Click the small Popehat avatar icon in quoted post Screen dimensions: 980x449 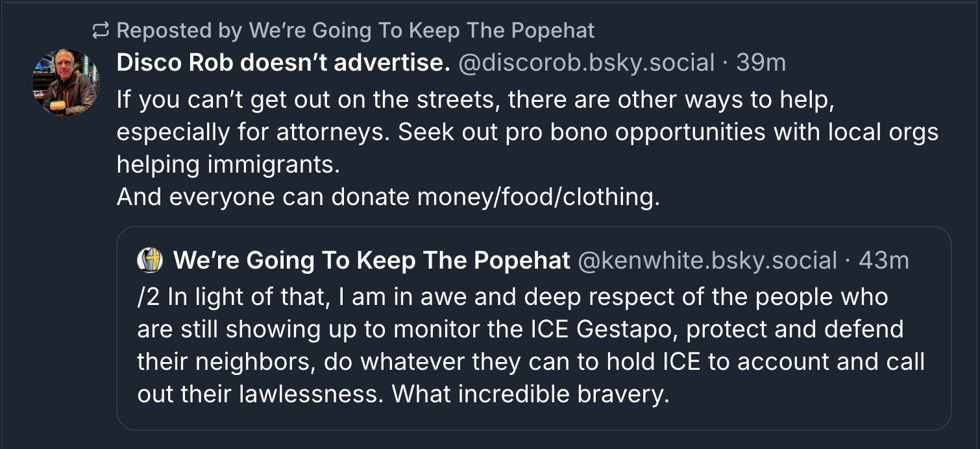pyautogui.click(x=150, y=260)
